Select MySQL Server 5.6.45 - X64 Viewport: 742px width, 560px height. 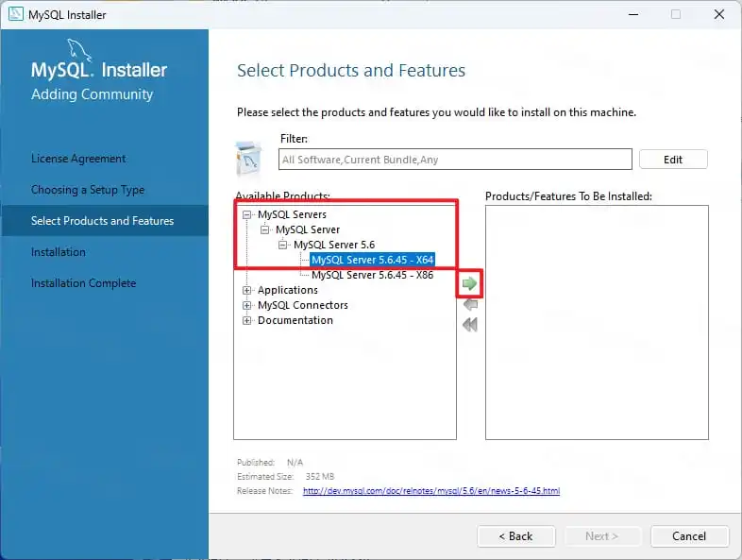click(x=373, y=260)
